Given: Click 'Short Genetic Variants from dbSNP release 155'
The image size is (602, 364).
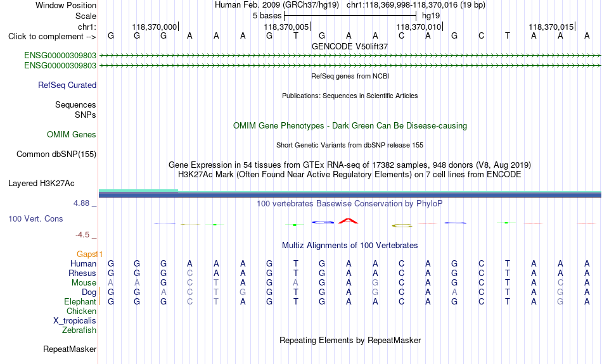Looking at the screenshot, I should (350, 145).
